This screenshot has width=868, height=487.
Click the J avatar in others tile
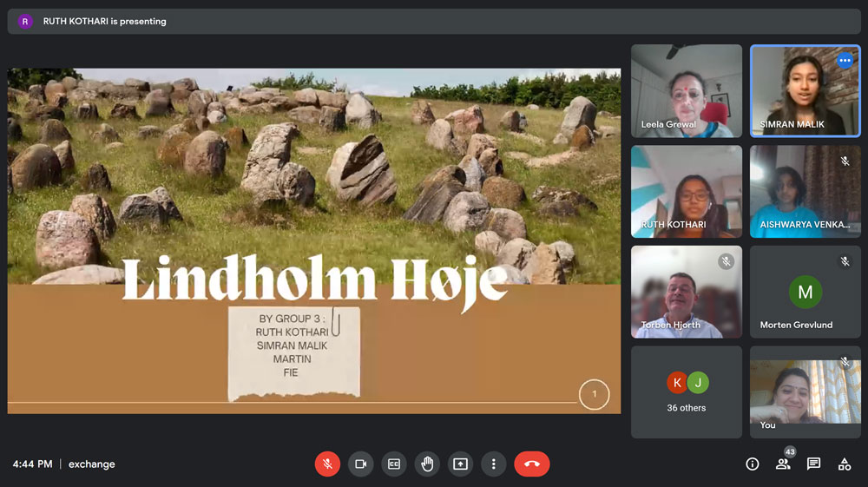[x=698, y=383]
